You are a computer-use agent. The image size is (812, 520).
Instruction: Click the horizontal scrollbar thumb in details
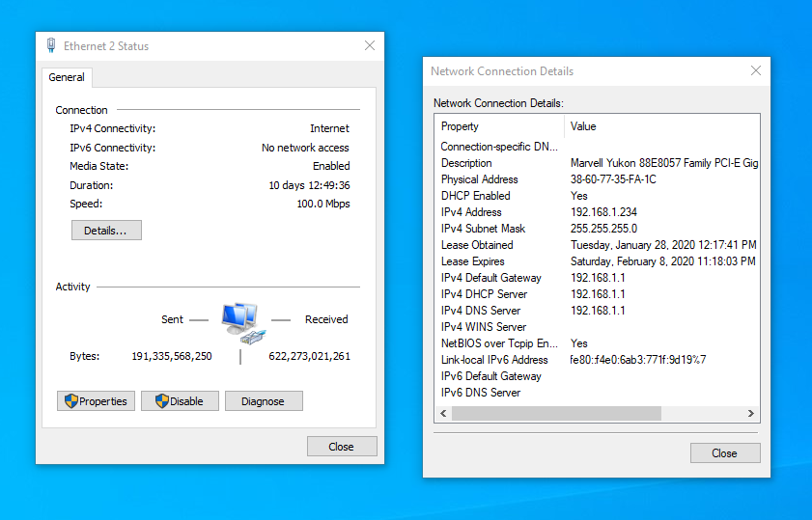556,413
